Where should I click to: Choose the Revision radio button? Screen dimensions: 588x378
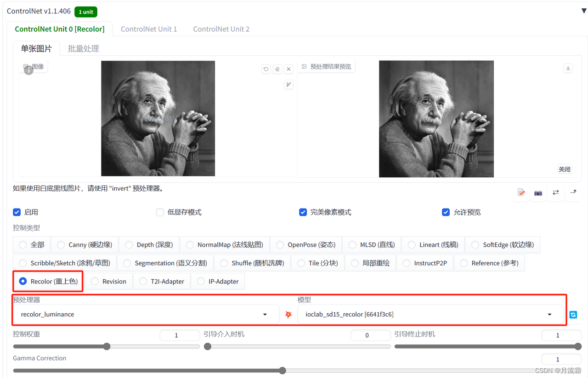click(x=109, y=282)
